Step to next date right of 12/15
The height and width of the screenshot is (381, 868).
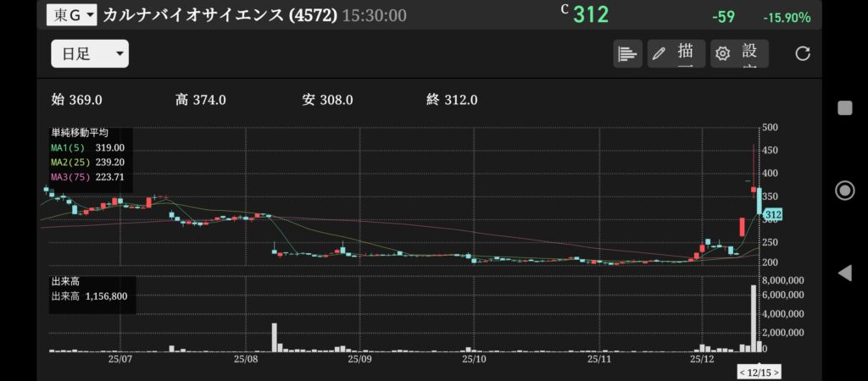pyautogui.click(x=776, y=373)
